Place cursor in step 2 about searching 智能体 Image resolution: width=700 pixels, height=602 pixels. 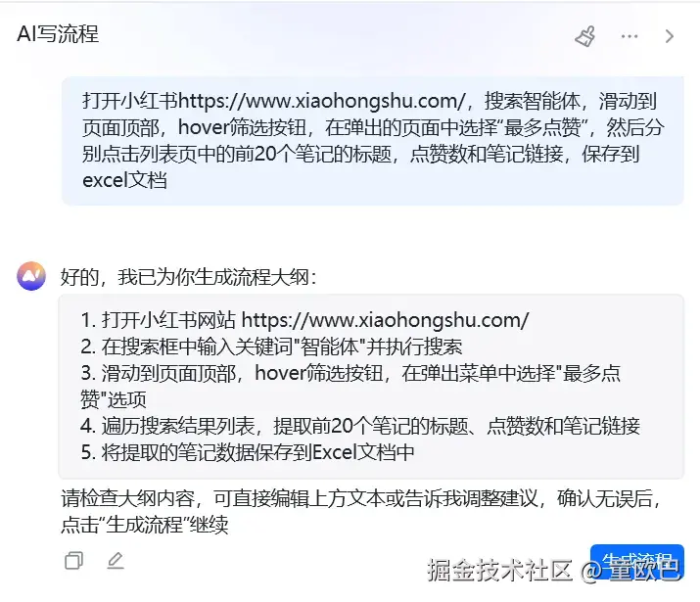[x=271, y=347]
